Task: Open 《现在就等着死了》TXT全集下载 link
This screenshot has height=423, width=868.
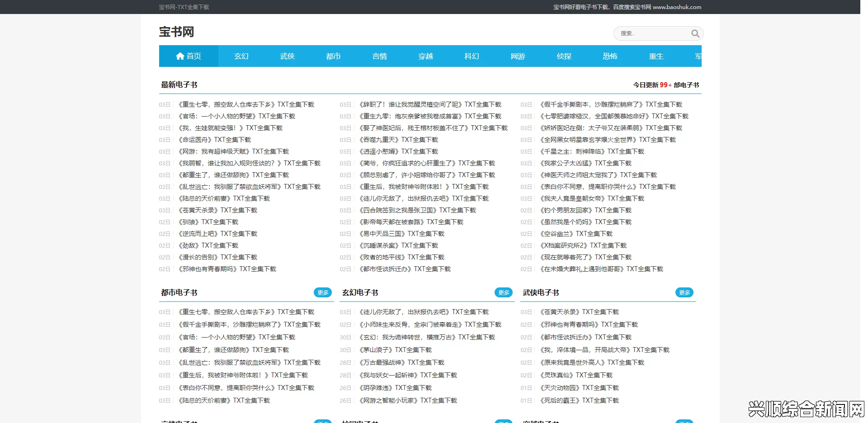Action: [x=585, y=257]
